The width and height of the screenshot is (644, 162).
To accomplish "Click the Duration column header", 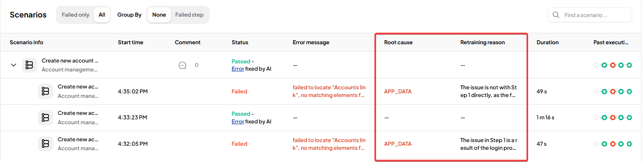I will pos(548,42).
